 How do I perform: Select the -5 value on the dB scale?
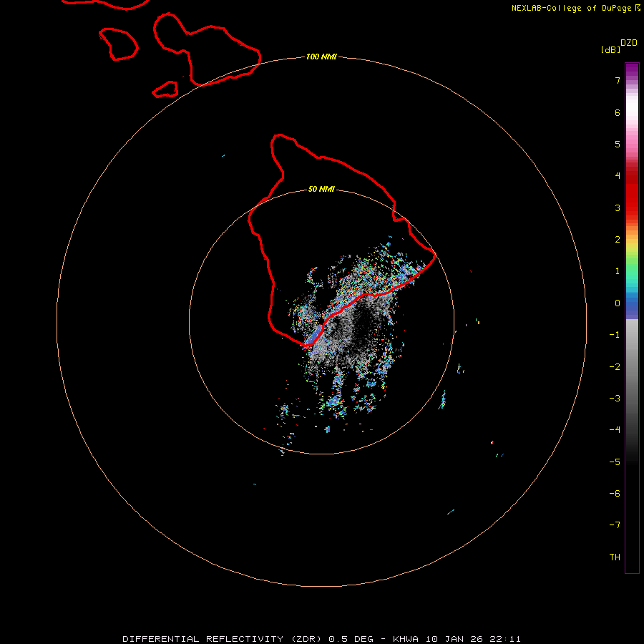[615, 462]
